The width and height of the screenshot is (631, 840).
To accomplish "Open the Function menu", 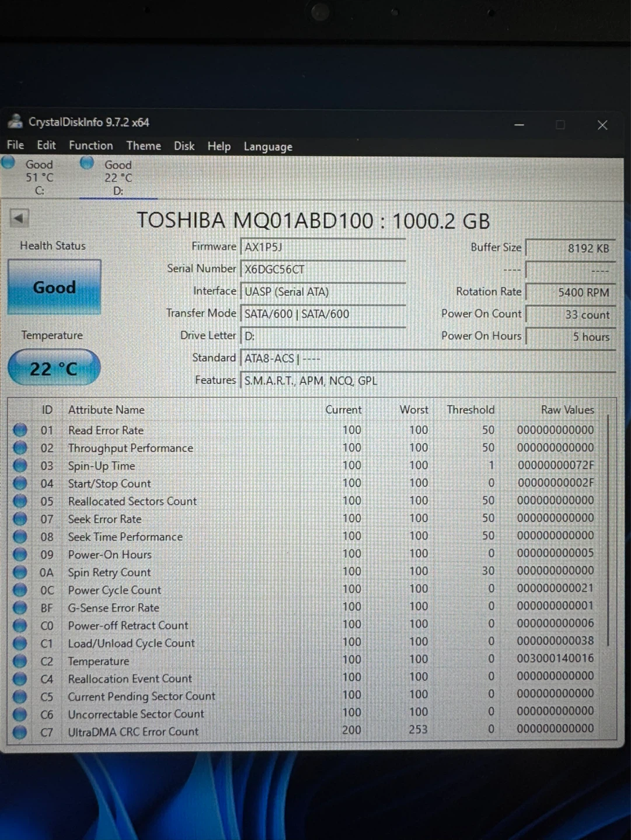I will click(x=90, y=145).
